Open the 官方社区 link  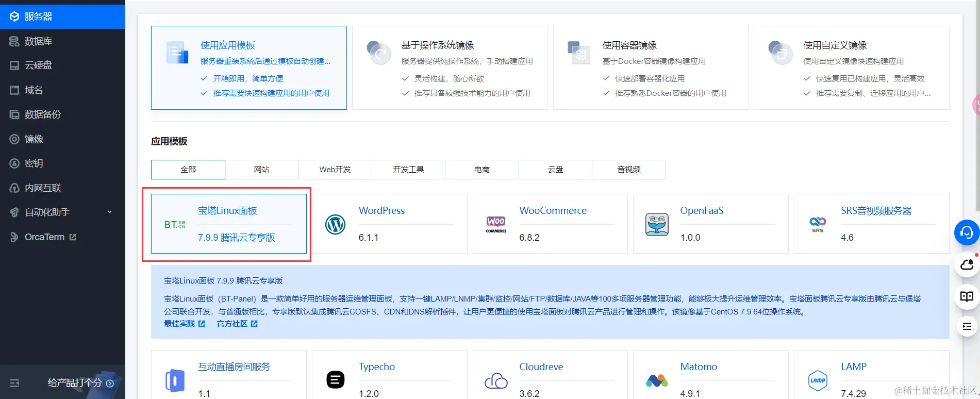point(237,324)
